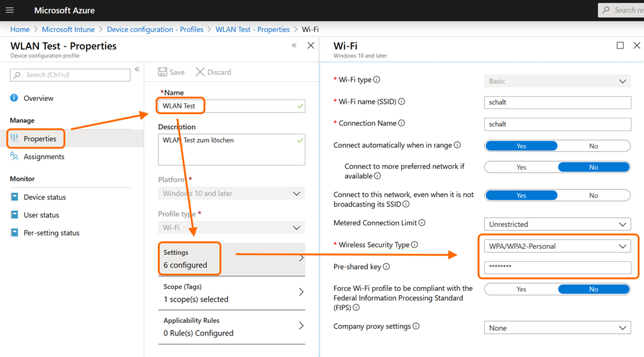This screenshot has width=644, height=357.
Task: Collapse the sidebar with double-chevron icon
Action: click(x=137, y=69)
